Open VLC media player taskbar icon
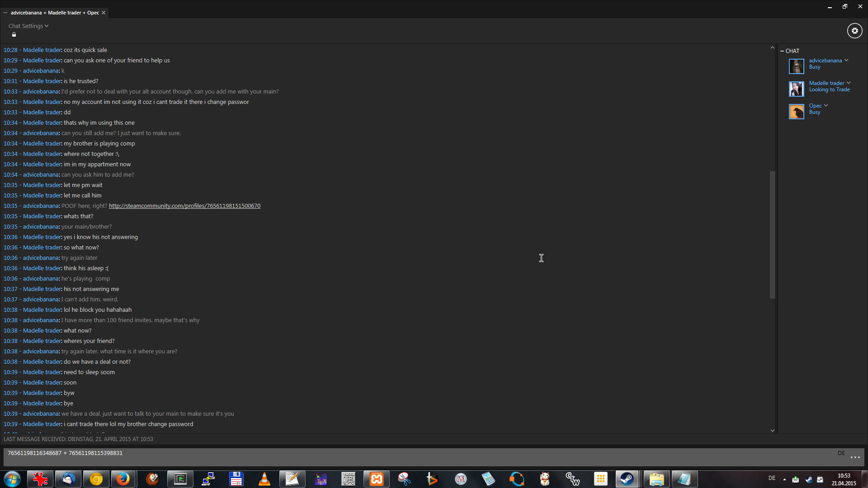This screenshot has height=488, width=868. click(x=264, y=479)
